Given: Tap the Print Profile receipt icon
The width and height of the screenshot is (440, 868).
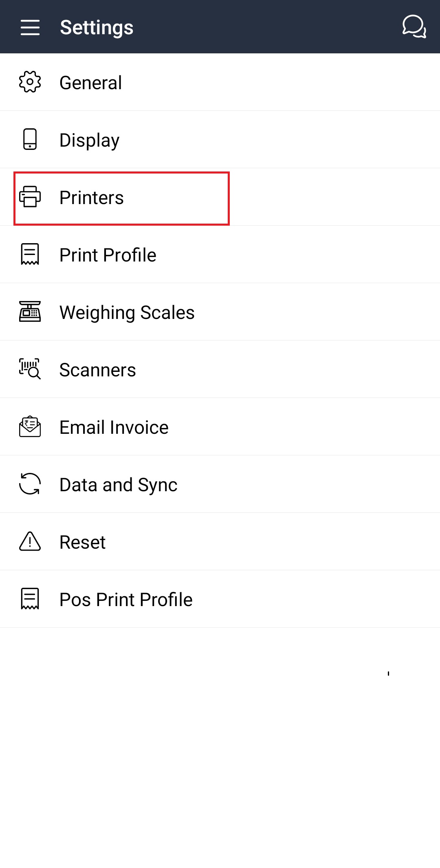Looking at the screenshot, I should (x=30, y=254).
